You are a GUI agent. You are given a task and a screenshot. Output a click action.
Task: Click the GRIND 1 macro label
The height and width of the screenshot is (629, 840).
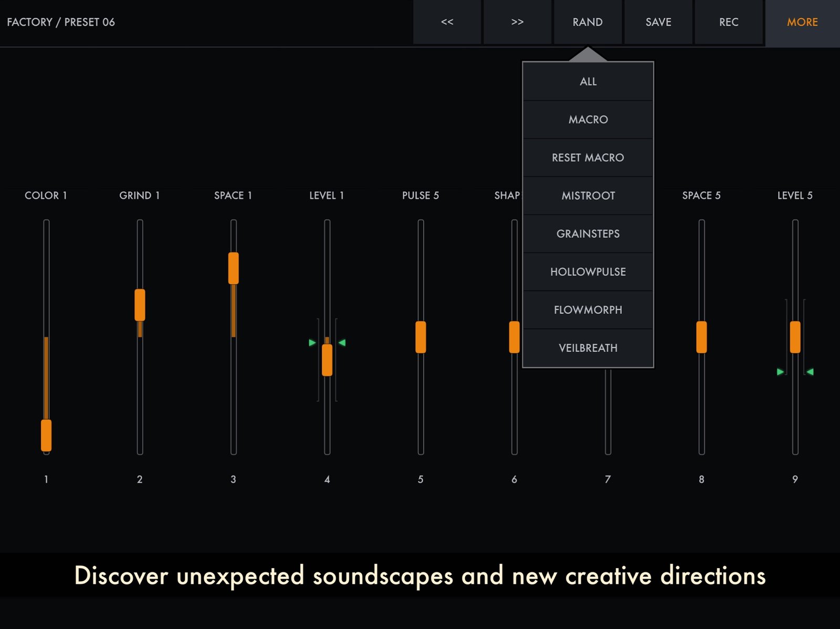140,195
